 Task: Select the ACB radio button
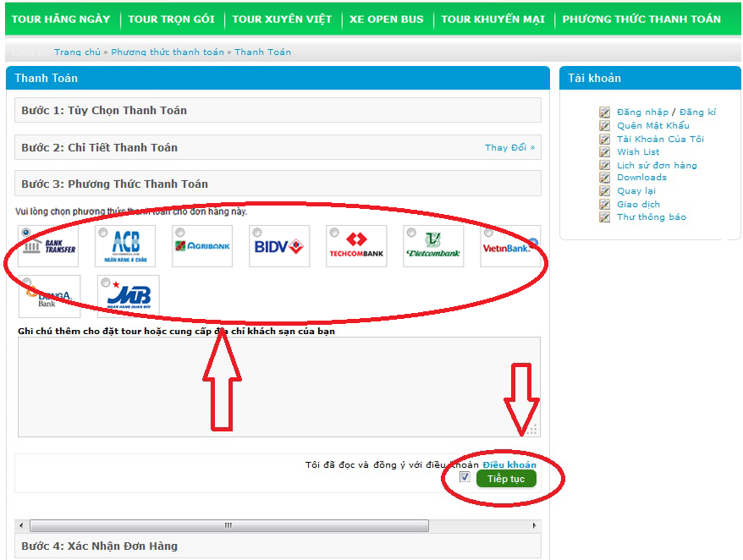(x=103, y=233)
